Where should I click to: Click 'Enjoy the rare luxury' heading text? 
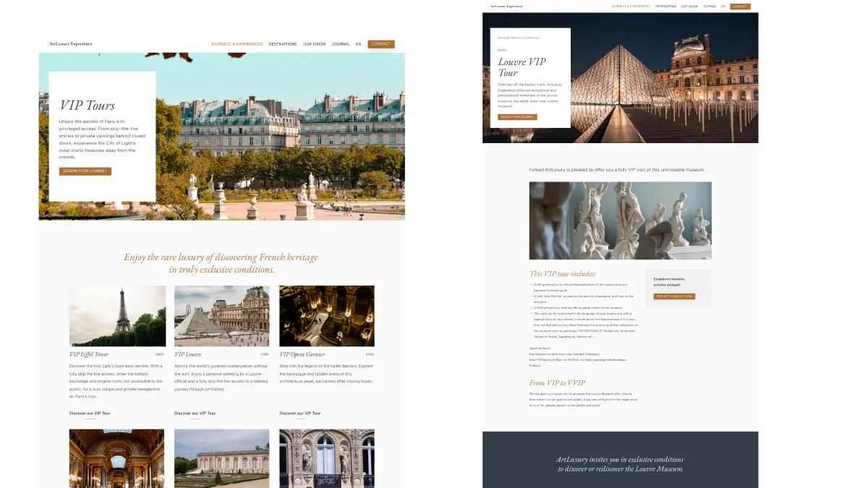[221, 263]
